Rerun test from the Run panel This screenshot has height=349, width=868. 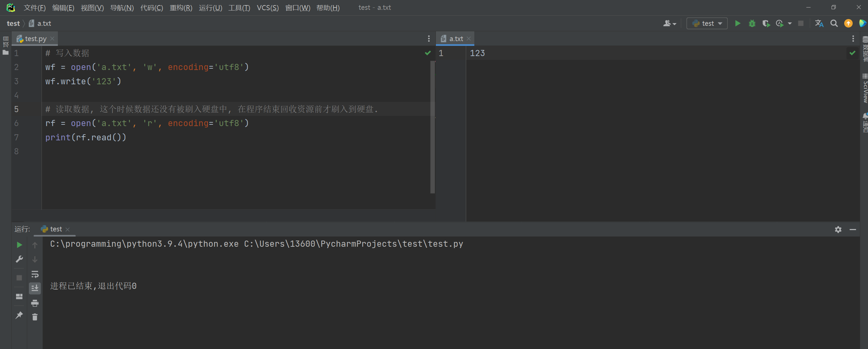pyautogui.click(x=19, y=245)
